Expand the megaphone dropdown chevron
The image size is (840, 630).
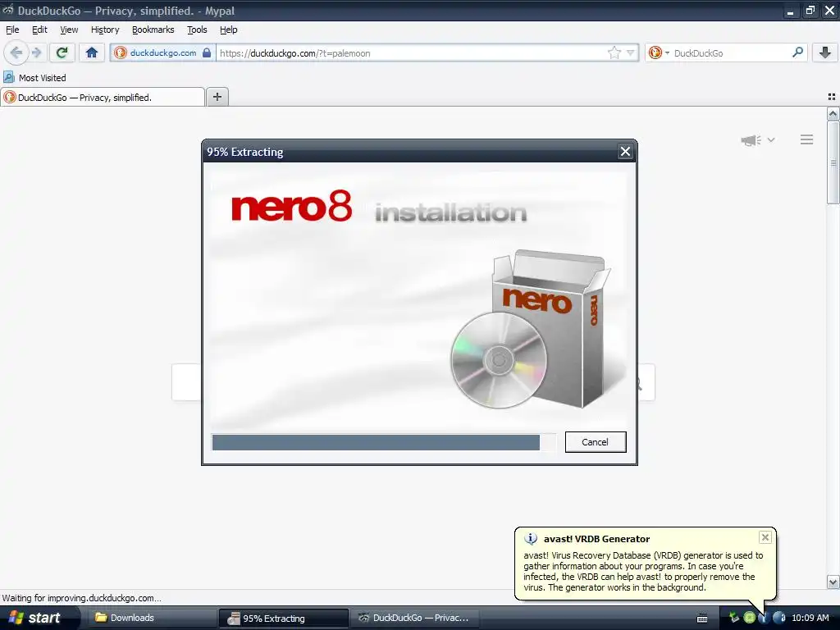pos(771,139)
